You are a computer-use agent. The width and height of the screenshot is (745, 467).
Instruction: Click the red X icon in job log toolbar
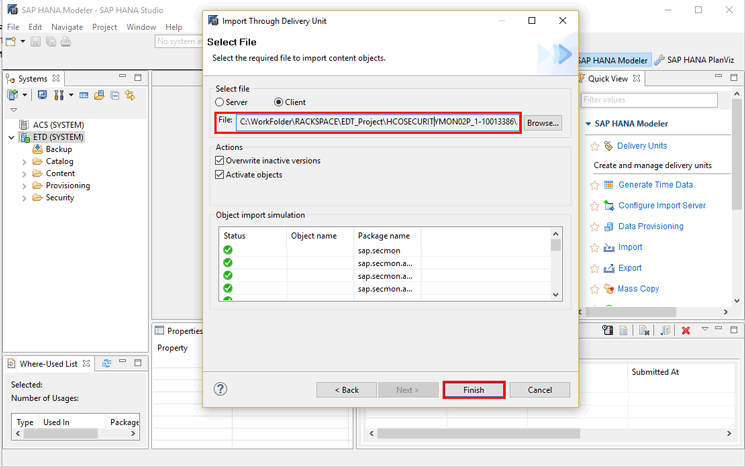click(x=686, y=331)
